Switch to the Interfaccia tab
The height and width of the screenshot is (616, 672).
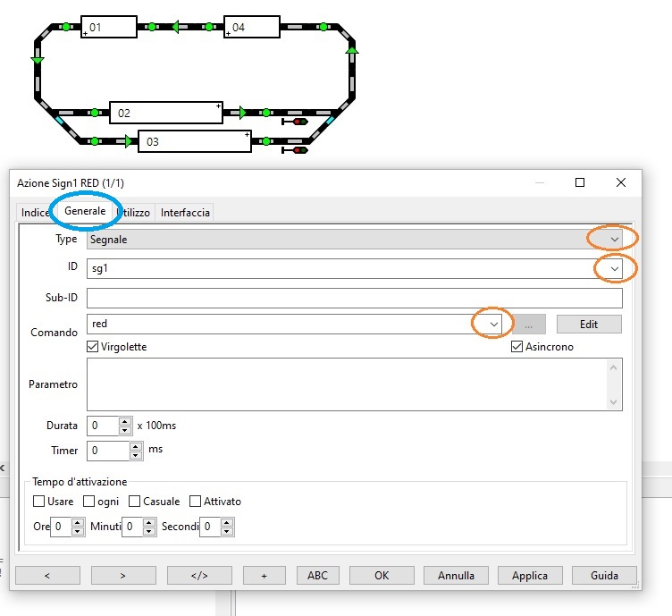[185, 212]
